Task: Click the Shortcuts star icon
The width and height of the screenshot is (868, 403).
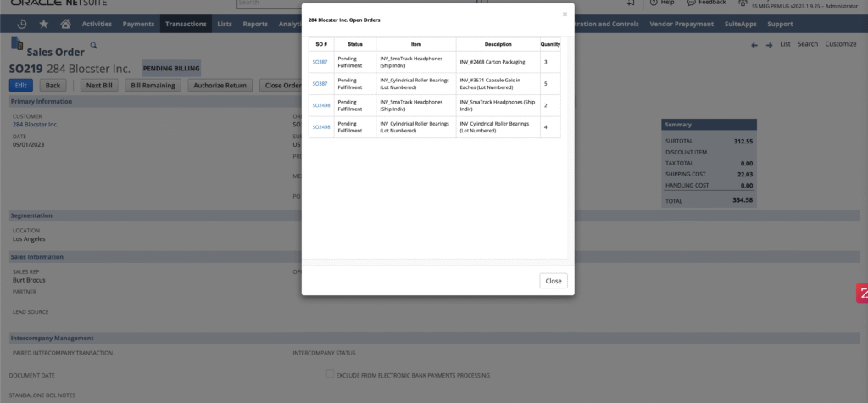Action: (x=43, y=24)
